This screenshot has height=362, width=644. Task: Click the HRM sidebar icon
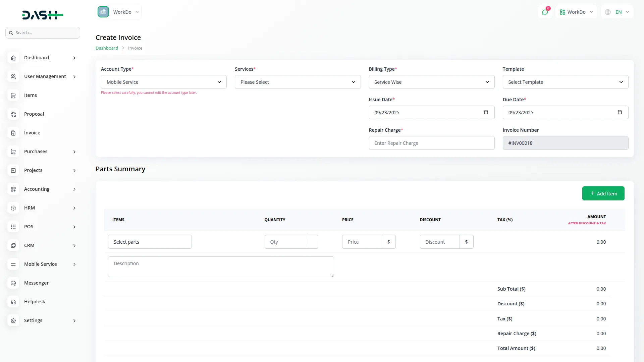pyautogui.click(x=13, y=208)
